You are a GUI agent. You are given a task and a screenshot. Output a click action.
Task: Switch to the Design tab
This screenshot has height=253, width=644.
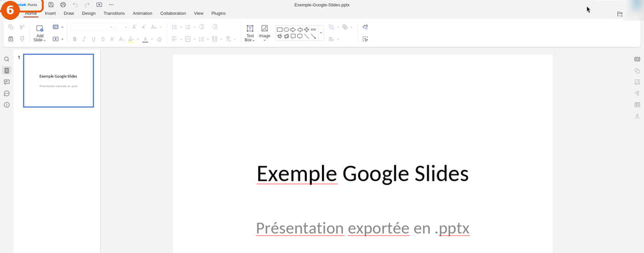click(89, 13)
